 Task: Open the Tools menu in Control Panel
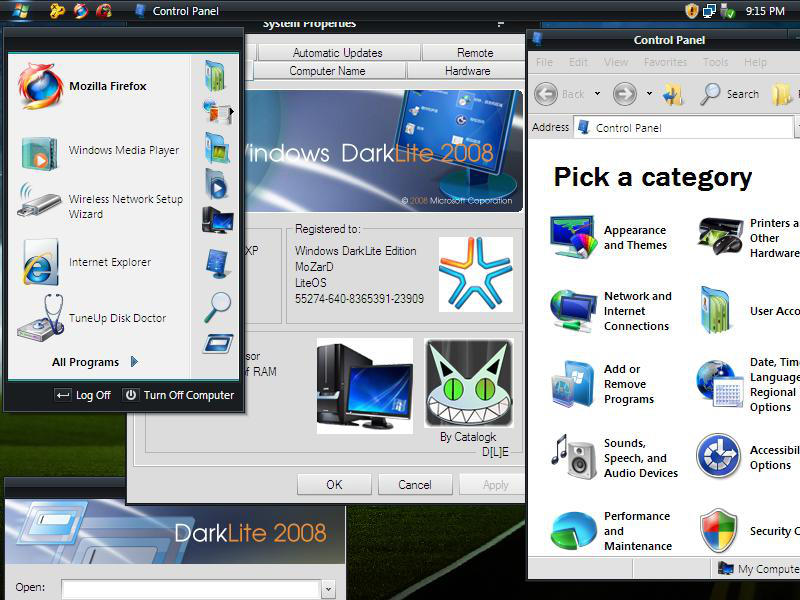[715, 62]
